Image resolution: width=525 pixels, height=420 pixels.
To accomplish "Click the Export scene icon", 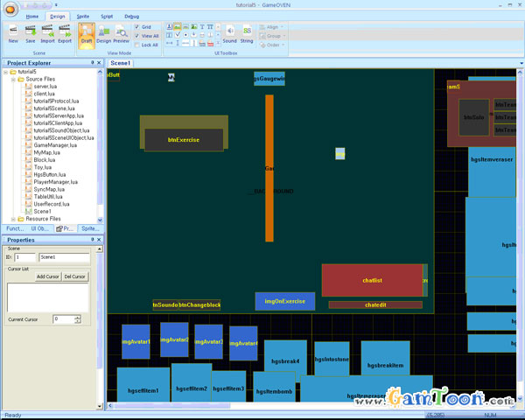I will tap(65, 33).
